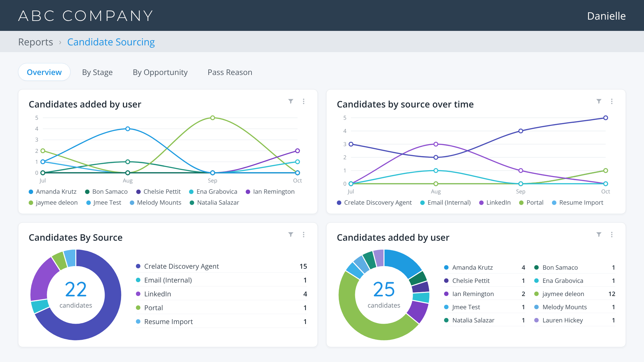Screen dimensions: 644x362
Task: Open kebab menu on bottom-right Candidates added by user card
Action: 612,235
